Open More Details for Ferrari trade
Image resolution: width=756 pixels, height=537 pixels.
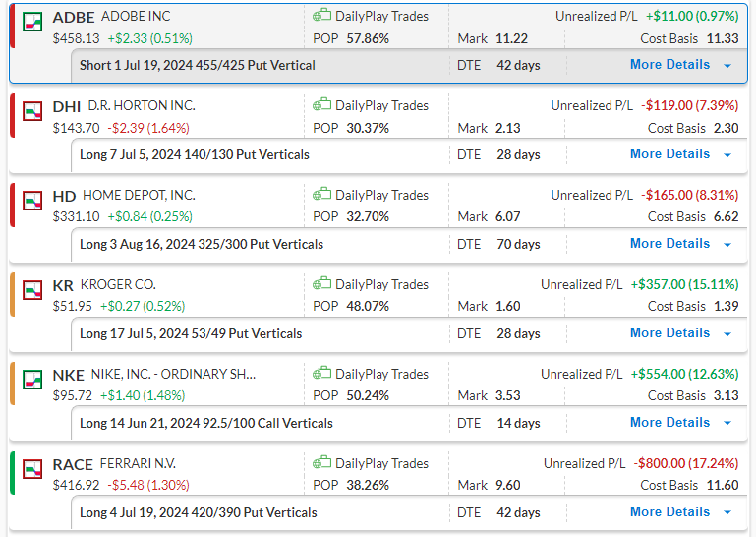669,511
